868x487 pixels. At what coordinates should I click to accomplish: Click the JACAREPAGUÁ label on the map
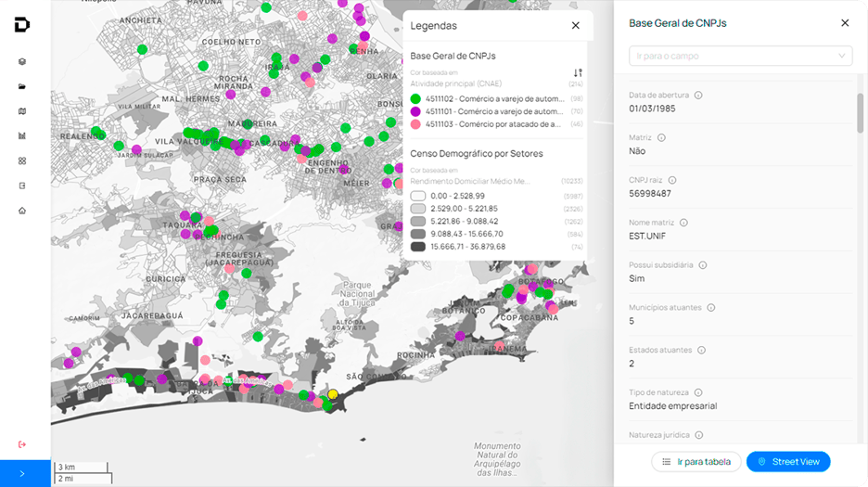tap(152, 315)
